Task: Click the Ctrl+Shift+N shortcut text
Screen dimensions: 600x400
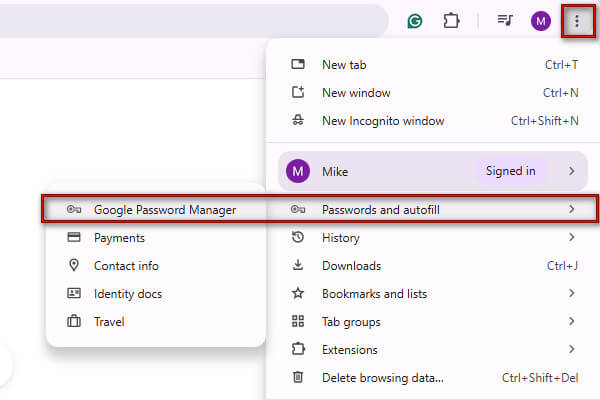Action: [x=545, y=121]
